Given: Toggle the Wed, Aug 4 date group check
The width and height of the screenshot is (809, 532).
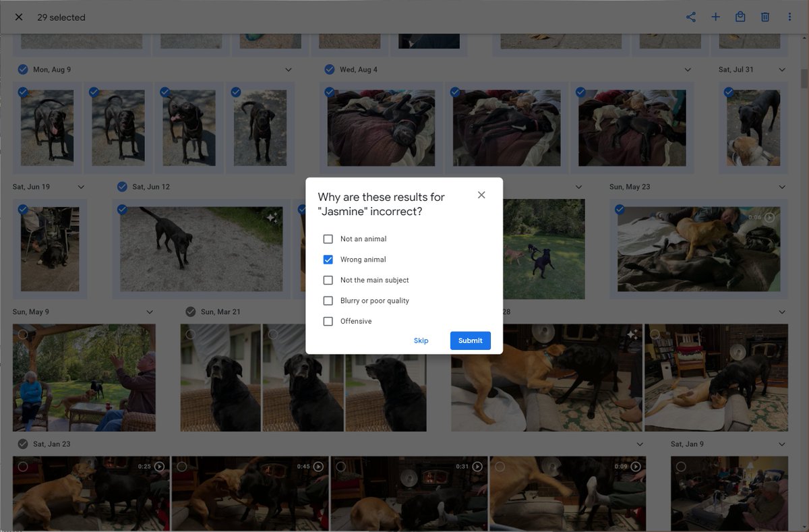Looking at the screenshot, I should tap(330, 69).
